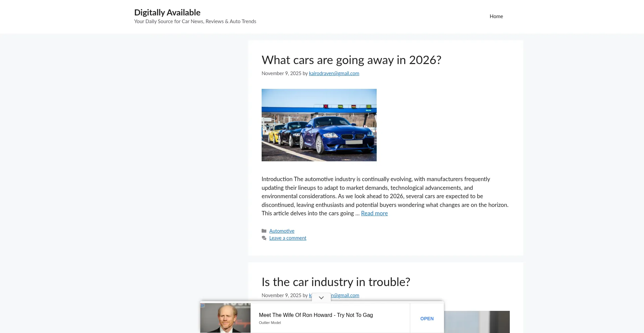
Task: Click Read more on the first article
Action: [374, 213]
